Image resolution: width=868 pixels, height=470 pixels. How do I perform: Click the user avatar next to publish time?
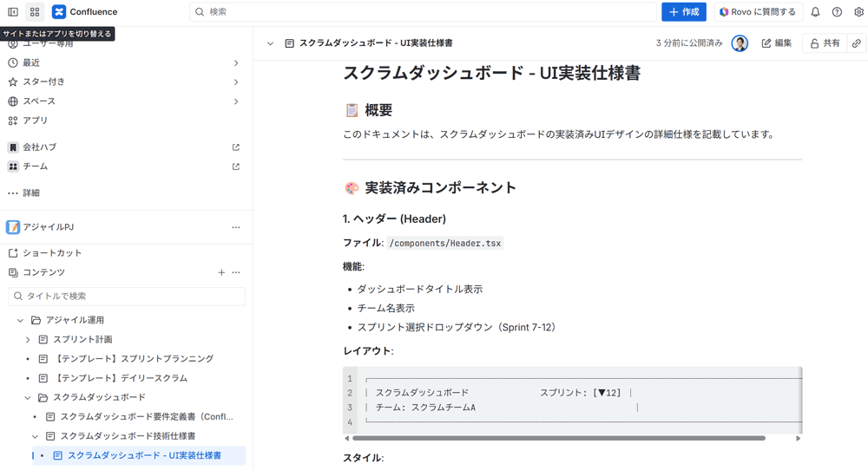click(x=740, y=43)
